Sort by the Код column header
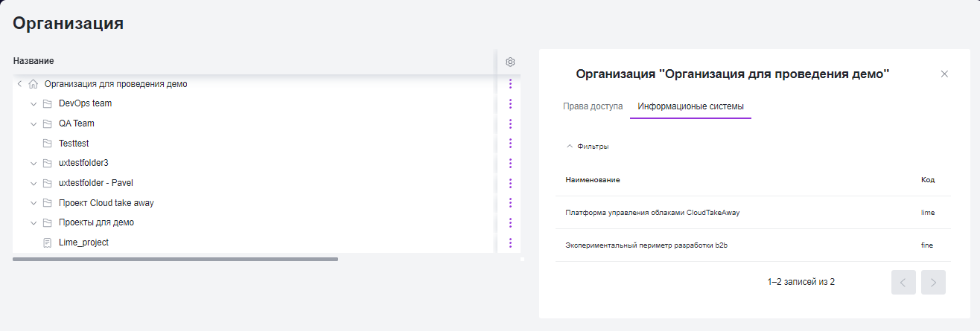Viewport: 980px width, 331px height. 928,180
